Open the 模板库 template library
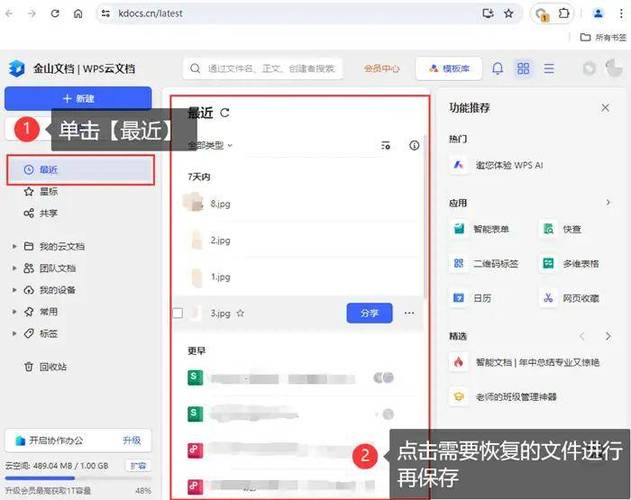Viewport: 631px width, 500px height. tap(449, 68)
